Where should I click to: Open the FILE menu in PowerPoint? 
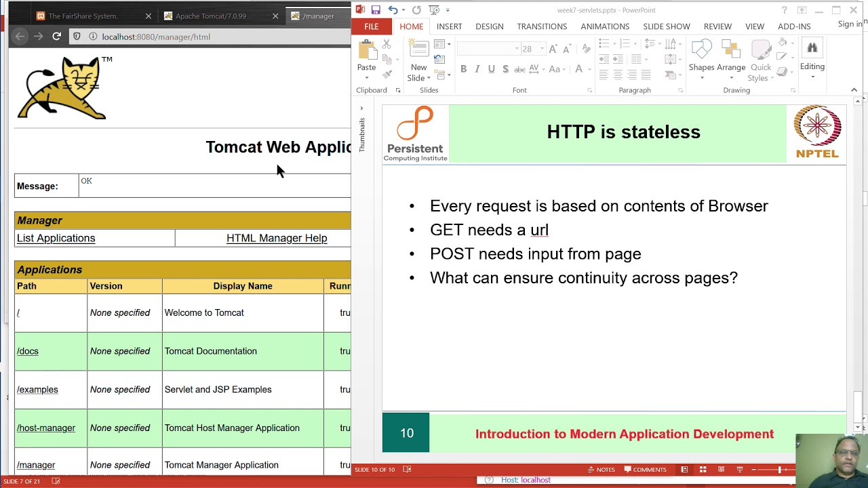(371, 26)
